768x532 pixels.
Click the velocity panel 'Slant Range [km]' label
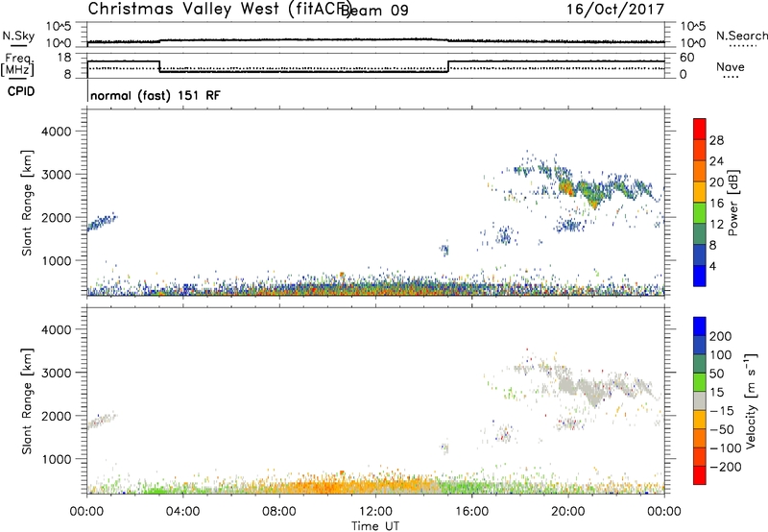pyautogui.click(x=27, y=401)
